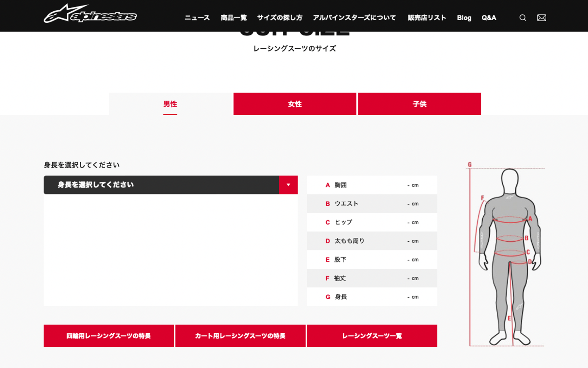This screenshot has width=588, height=368.
Task: Expand the height selection combo box
Action: point(162,185)
